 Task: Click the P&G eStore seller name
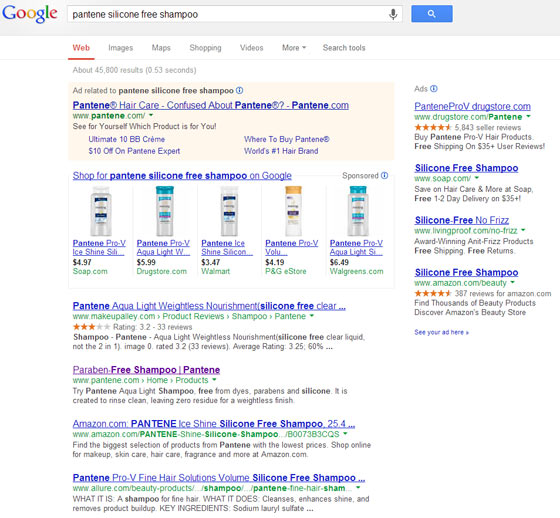point(286,272)
